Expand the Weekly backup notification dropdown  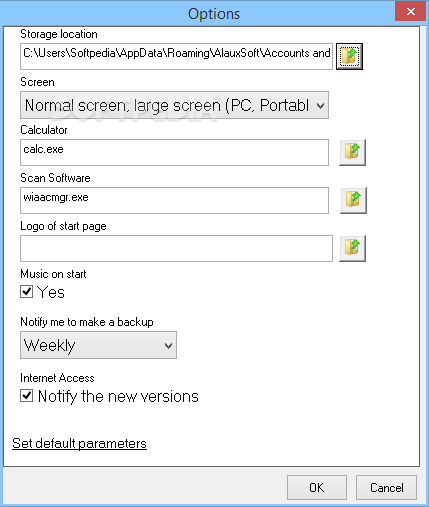pyautogui.click(x=98, y=345)
